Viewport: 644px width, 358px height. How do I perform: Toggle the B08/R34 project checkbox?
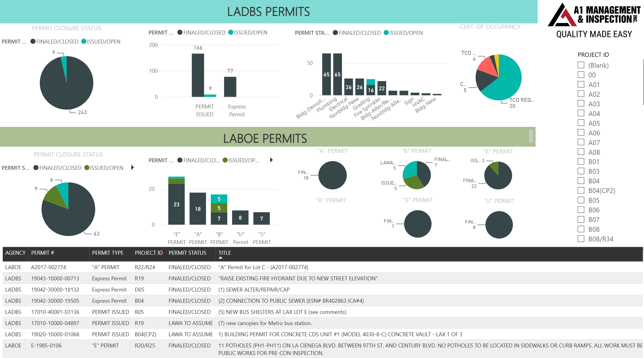point(581,239)
